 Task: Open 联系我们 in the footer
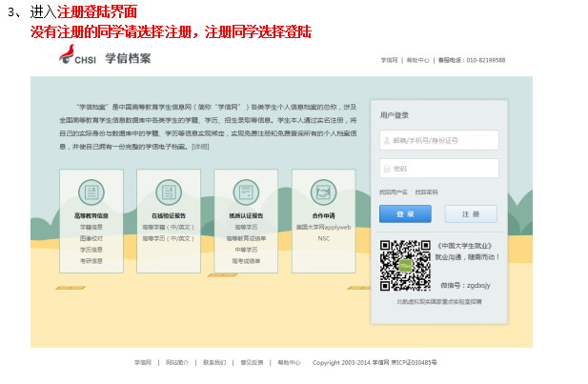coord(214,363)
